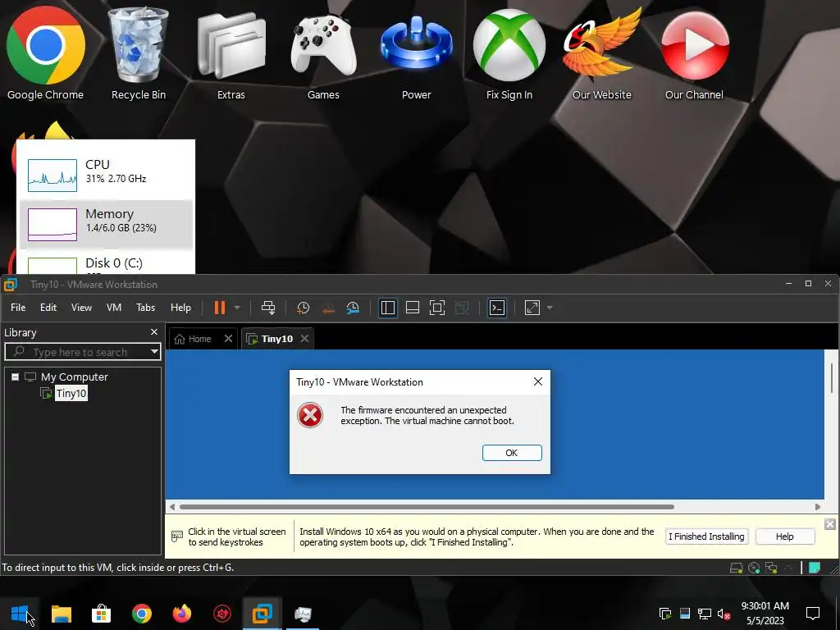
Task: Open the File menu
Action: [18, 308]
